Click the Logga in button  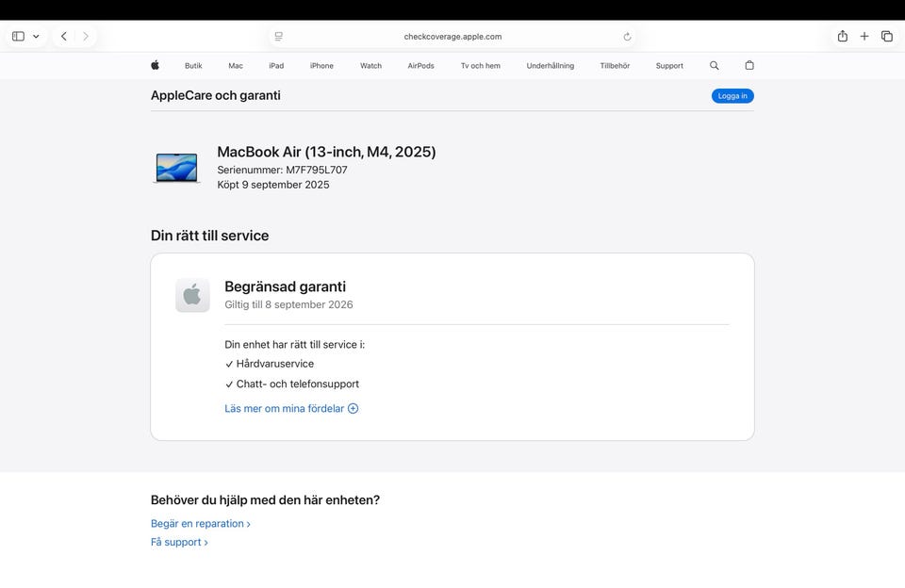(x=732, y=96)
